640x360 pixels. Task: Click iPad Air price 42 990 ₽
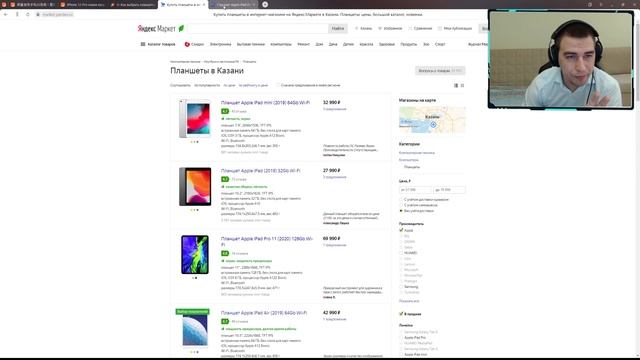tap(331, 313)
